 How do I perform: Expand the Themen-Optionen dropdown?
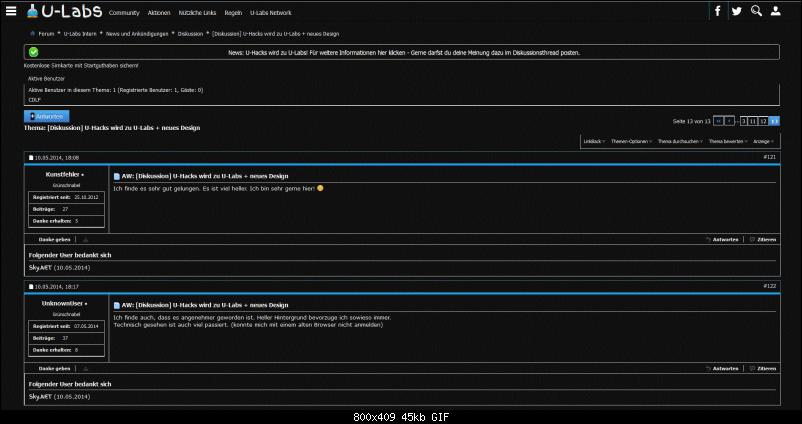631,141
